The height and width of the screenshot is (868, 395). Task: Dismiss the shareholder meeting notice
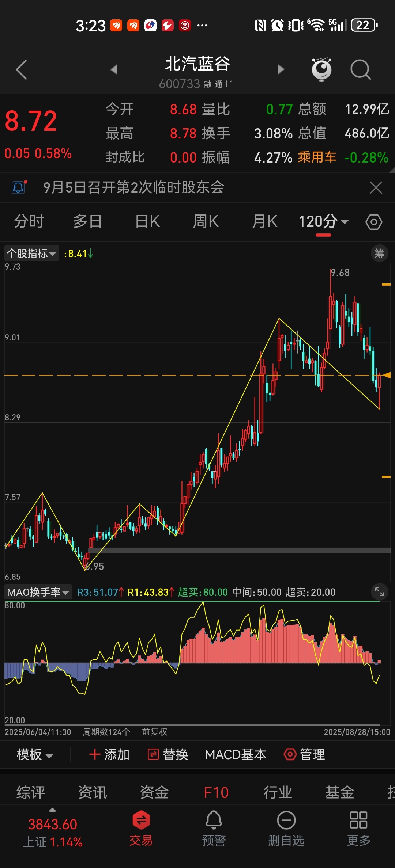(x=376, y=188)
